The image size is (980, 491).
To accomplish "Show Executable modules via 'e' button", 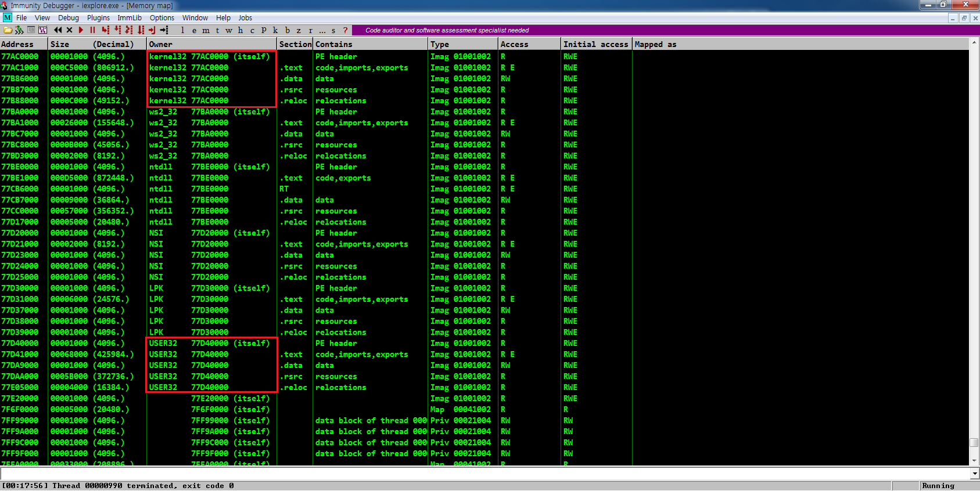I will coord(194,30).
